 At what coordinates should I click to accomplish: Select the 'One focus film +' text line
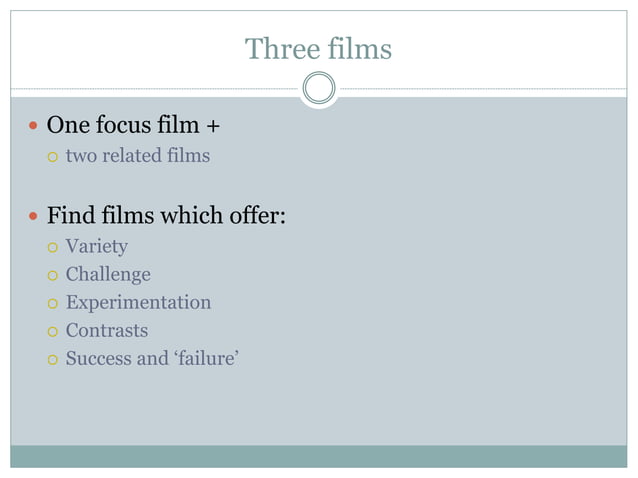tap(133, 127)
